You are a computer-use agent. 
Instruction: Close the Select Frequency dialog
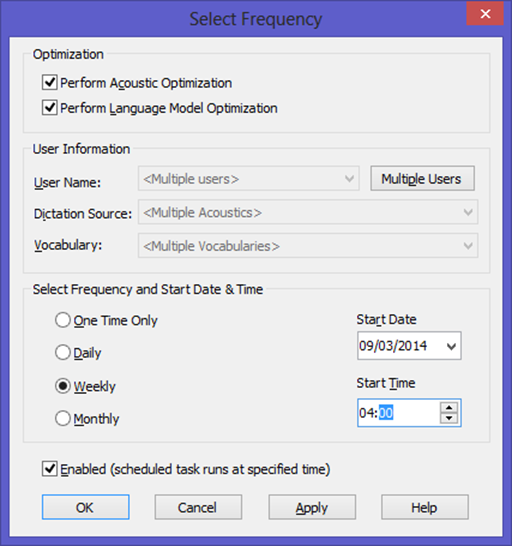pyautogui.click(x=485, y=14)
